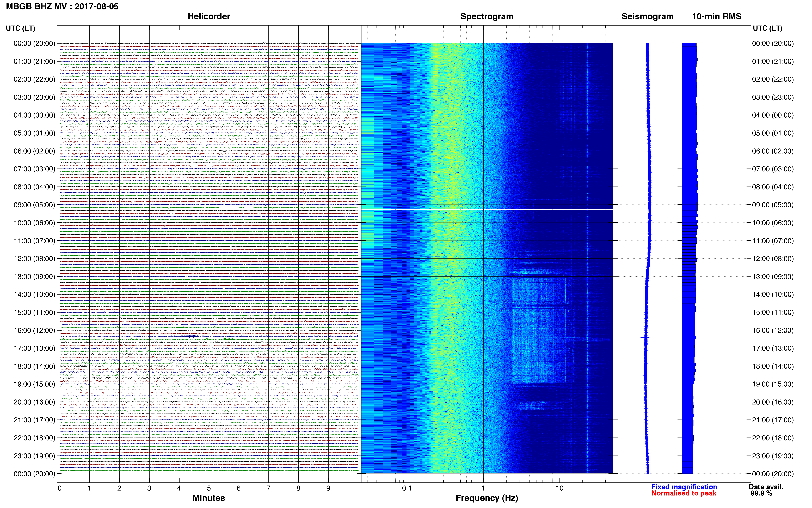Viewport: 812px width, 508px height.
Task: Click the right UTC (LT) axis label
Action: pyautogui.click(x=767, y=28)
